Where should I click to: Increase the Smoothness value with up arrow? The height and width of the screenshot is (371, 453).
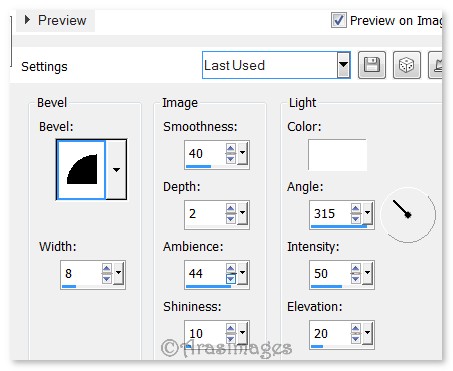point(231,148)
